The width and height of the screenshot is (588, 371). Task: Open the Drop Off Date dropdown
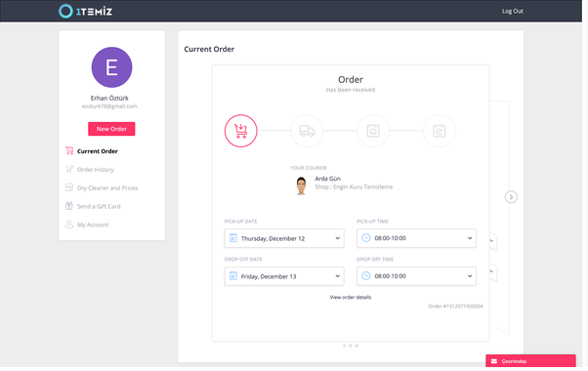click(x=284, y=276)
